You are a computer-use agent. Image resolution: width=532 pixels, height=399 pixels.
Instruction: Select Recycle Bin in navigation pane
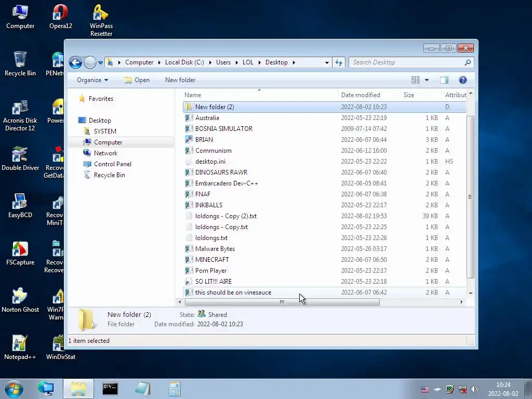pyautogui.click(x=109, y=175)
